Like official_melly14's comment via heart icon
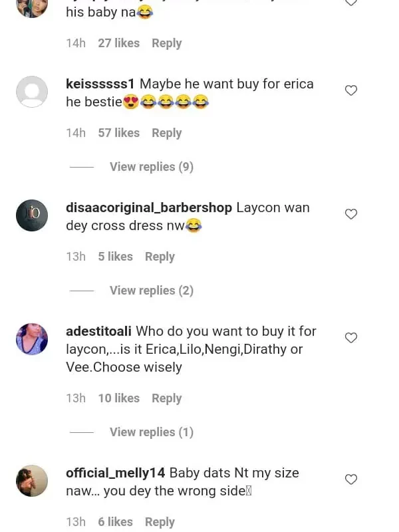 coord(351,479)
